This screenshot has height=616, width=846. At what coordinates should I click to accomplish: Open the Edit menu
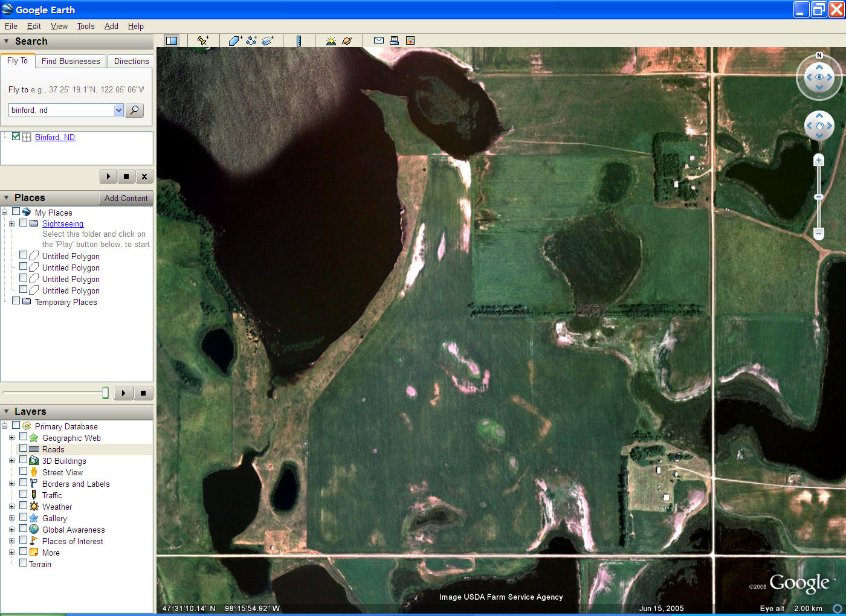coord(34,26)
